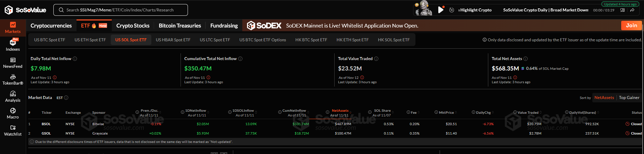
Task: Open the audio transcript icon
Action: [x=623, y=10]
